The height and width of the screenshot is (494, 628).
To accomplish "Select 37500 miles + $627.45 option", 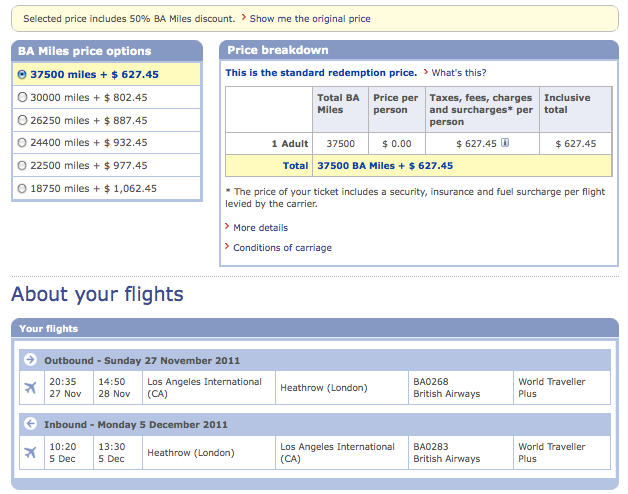I will click(x=23, y=74).
